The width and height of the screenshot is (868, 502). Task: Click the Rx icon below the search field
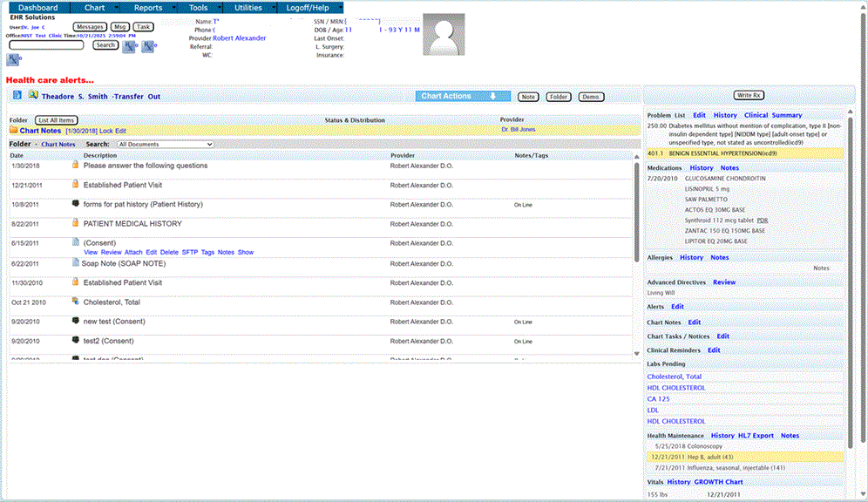pos(13,59)
